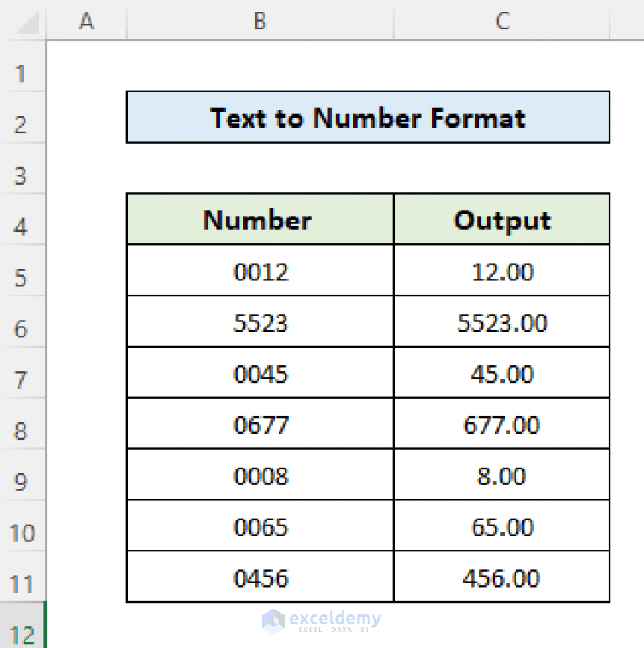
Task: Select cell containing 12.00
Action: coord(502,270)
